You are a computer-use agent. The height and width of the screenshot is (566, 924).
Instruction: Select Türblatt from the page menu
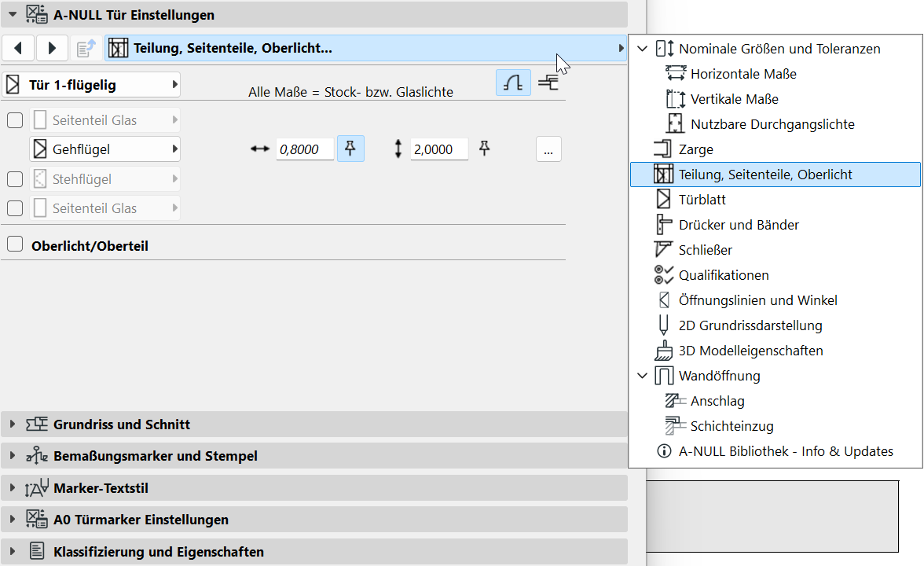click(x=702, y=200)
